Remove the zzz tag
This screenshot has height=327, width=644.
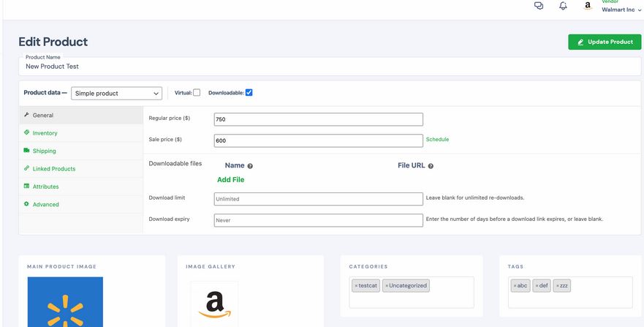[x=557, y=286]
